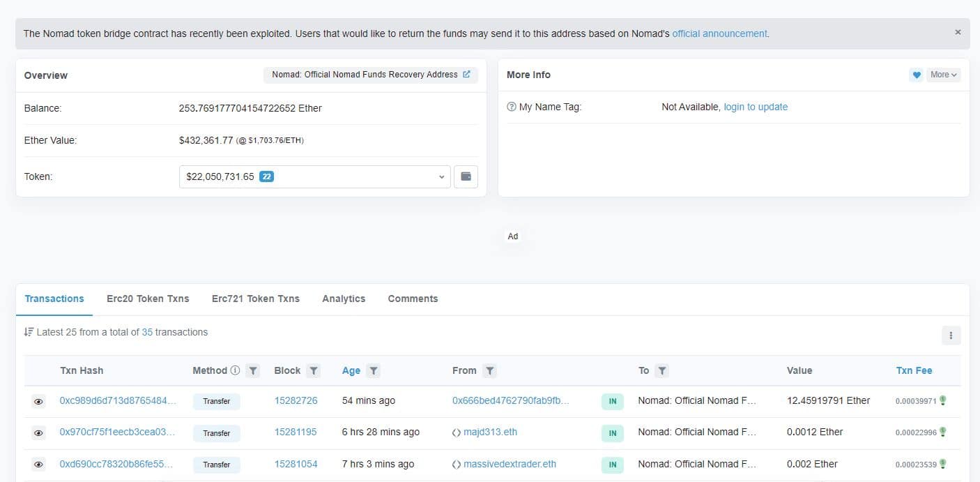This screenshot has width=980, height=482.
Task: Open transaction hash 0xc989d6d713d8765484...
Action: click(x=118, y=400)
